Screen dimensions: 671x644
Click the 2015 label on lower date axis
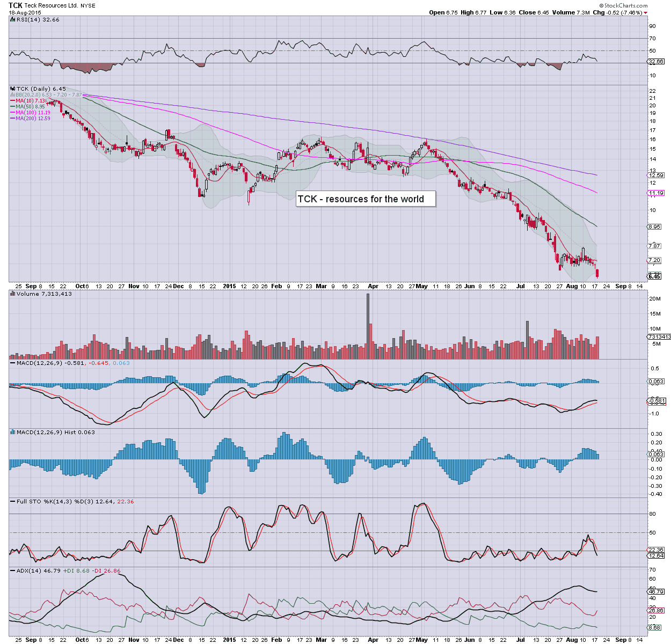(x=230, y=640)
